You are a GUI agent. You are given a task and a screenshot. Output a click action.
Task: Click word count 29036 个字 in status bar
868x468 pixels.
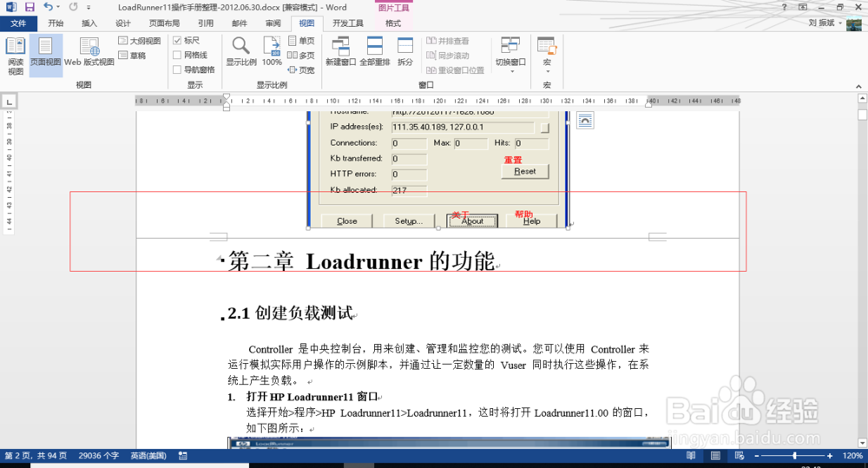[99, 456]
